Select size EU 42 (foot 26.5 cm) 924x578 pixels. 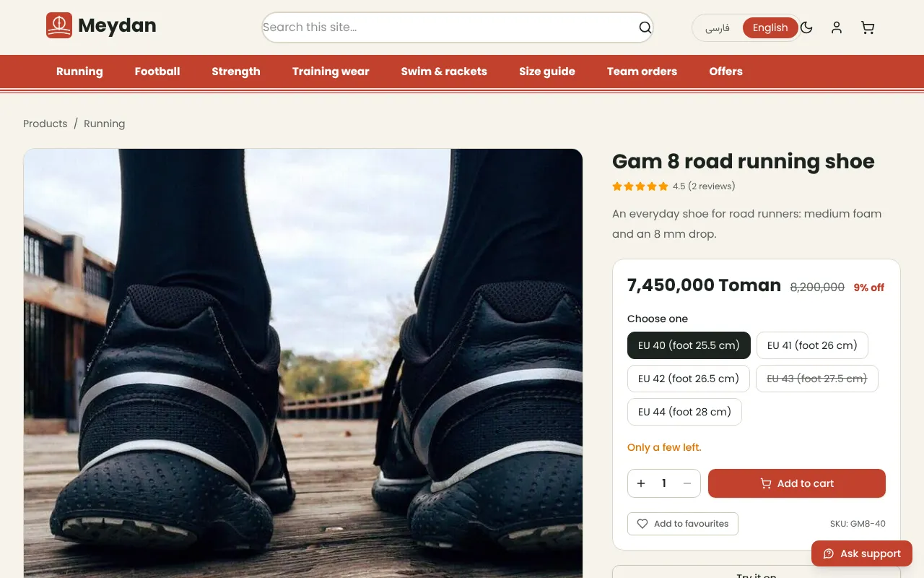(x=689, y=379)
